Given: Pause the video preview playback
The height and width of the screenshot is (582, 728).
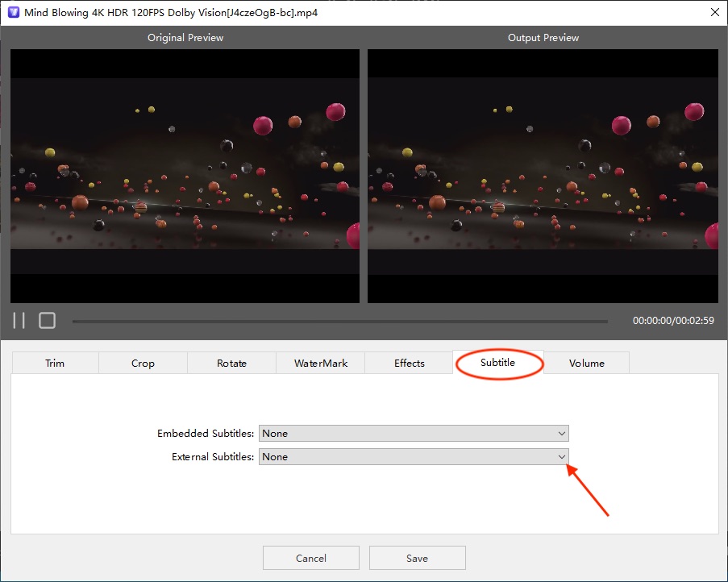Looking at the screenshot, I should 19,321.
